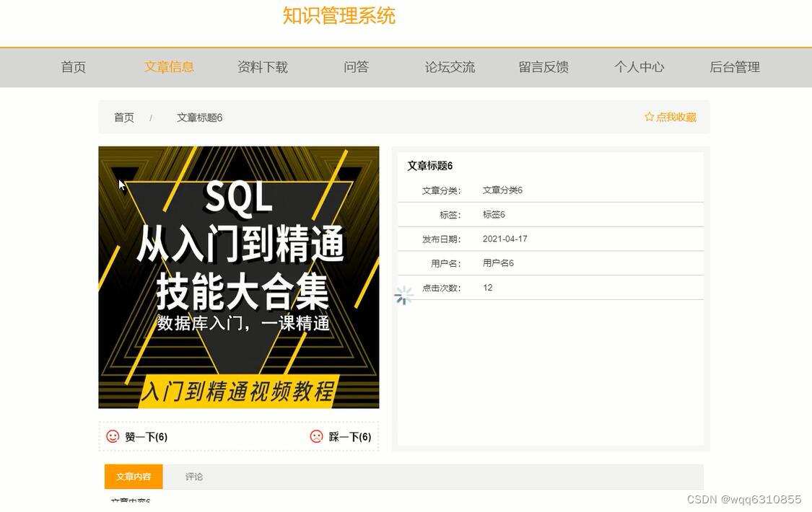The height and width of the screenshot is (512, 812).
Task: Open 个人中心 navigation item
Action: (639, 67)
